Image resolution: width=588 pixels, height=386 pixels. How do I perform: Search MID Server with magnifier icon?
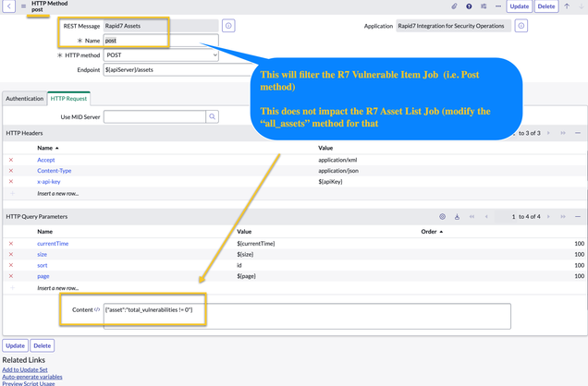pyautogui.click(x=213, y=116)
